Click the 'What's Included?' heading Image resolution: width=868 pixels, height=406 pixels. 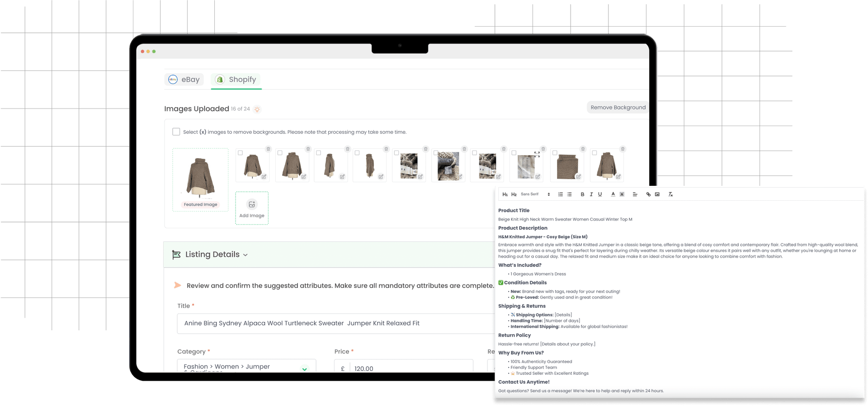[519, 265]
